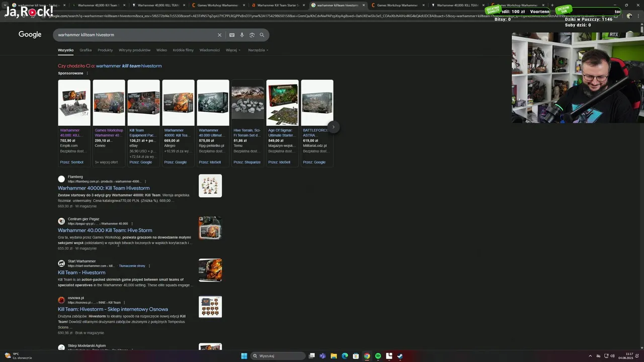Viewport: 644px width, 362px height.
Task: Click the Centrum gier Pegaz result thumbnail
Action: 210,228
